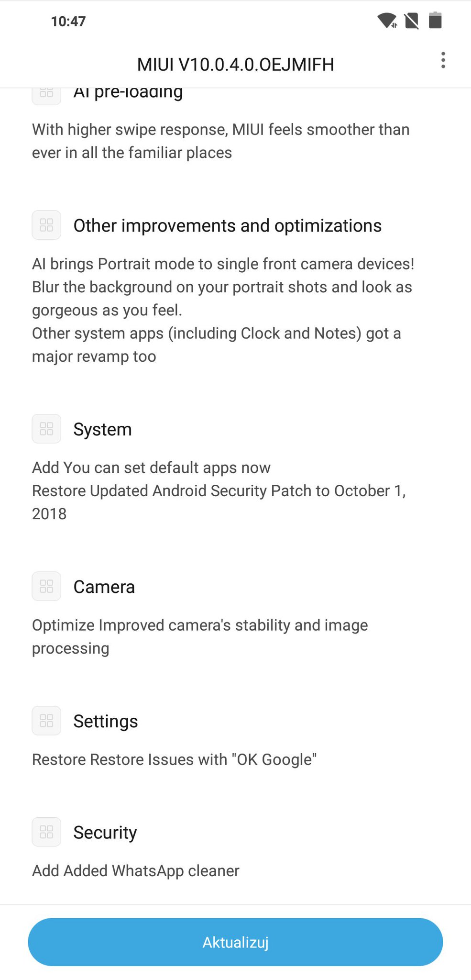Tap Other improvements and optimizations heading

pyautogui.click(x=227, y=226)
